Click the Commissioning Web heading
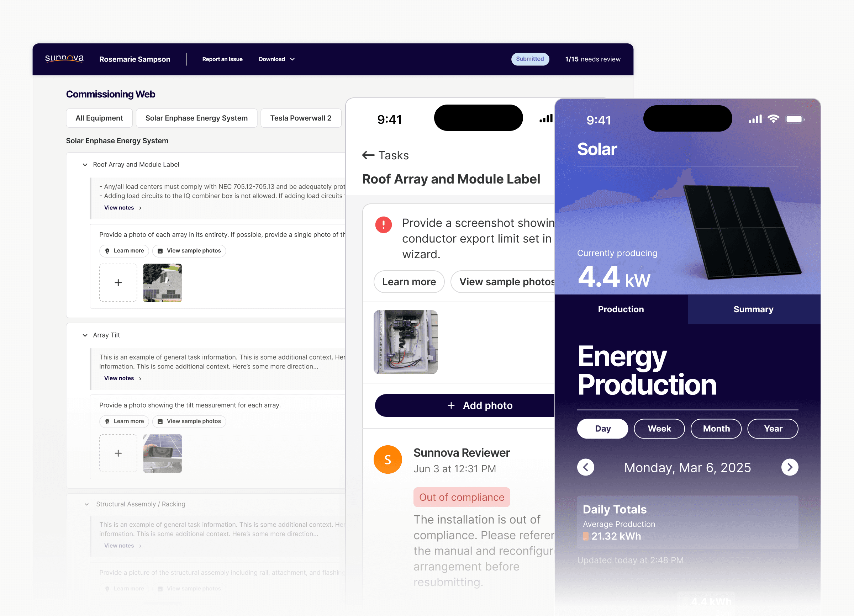 tap(111, 94)
